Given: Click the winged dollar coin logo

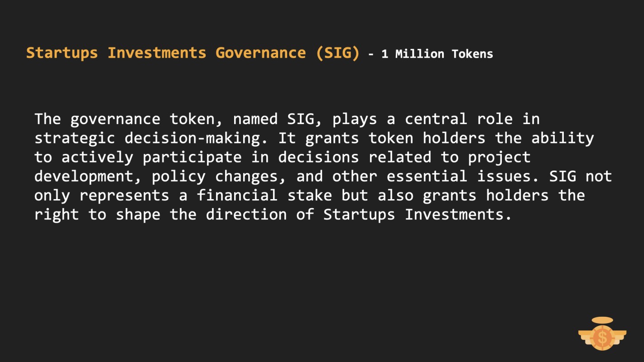Looking at the screenshot, I should pos(602,333).
